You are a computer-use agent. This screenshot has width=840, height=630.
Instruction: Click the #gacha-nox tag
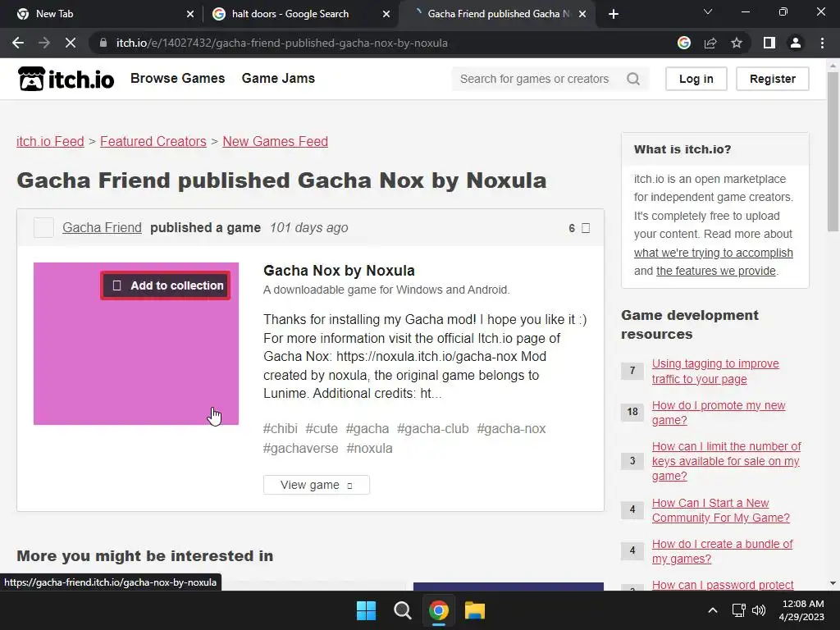pos(512,428)
